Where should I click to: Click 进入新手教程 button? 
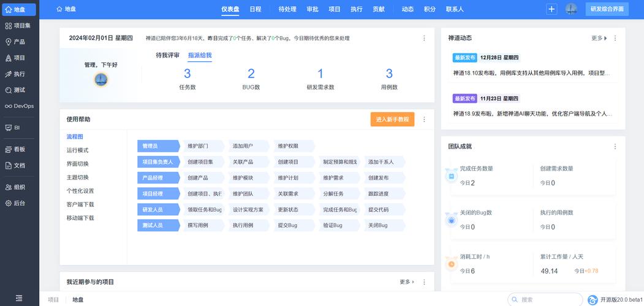pos(392,119)
